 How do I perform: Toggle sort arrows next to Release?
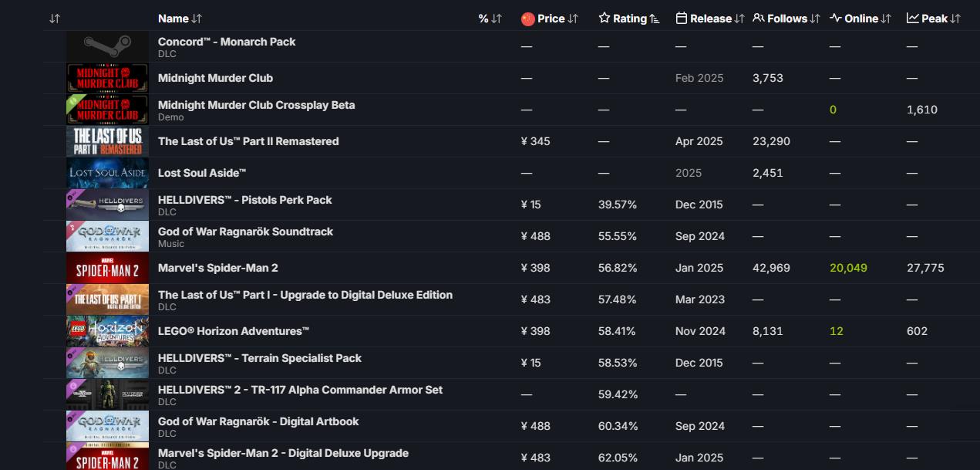[739, 19]
